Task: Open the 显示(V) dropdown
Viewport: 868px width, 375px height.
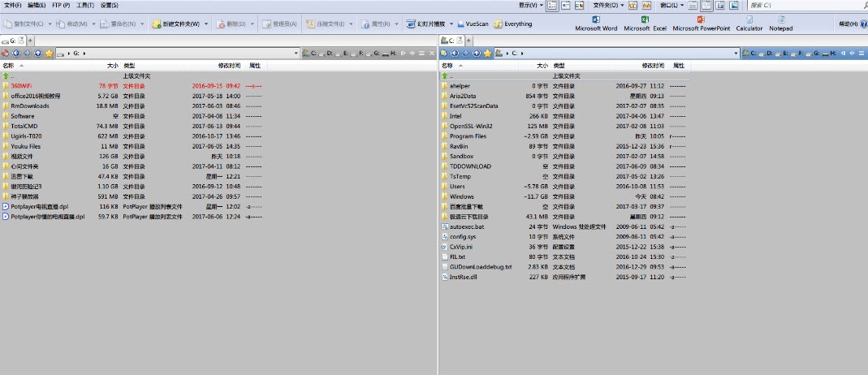Action: [530, 6]
